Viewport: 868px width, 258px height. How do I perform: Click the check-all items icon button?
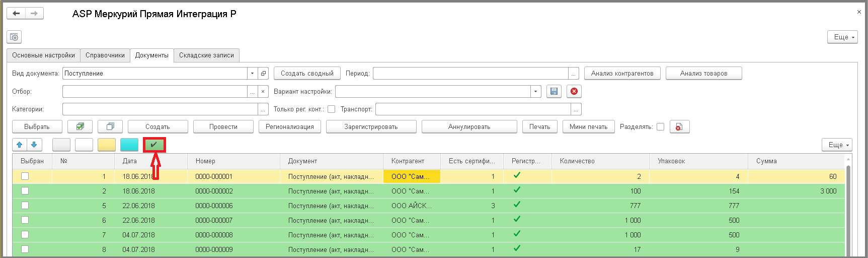tap(80, 126)
